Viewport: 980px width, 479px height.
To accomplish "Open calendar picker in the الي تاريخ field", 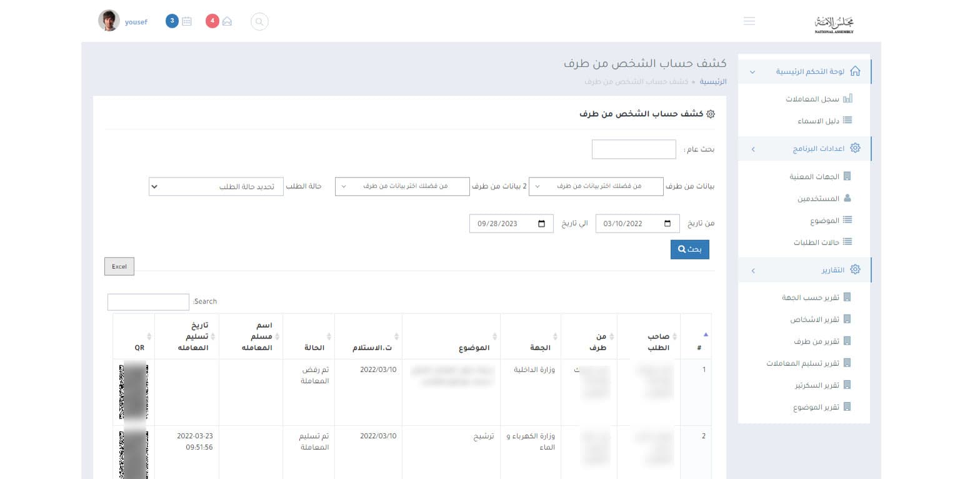I will coord(541,224).
